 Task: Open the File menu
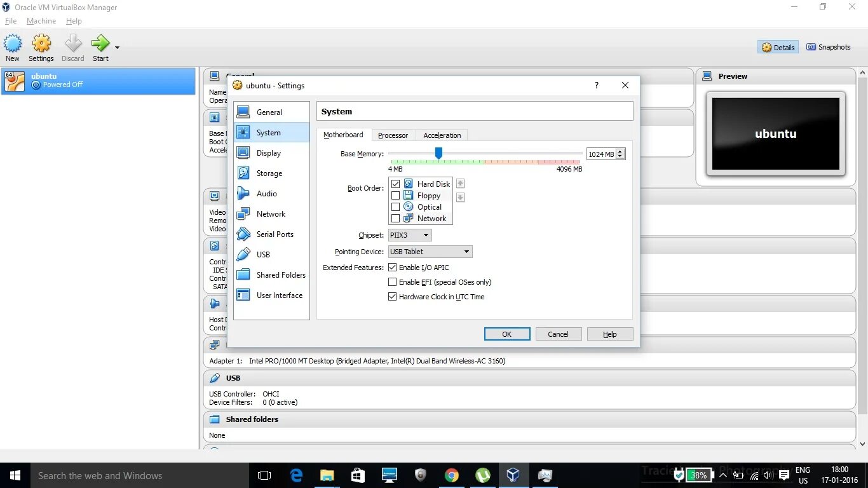coord(11,21)
